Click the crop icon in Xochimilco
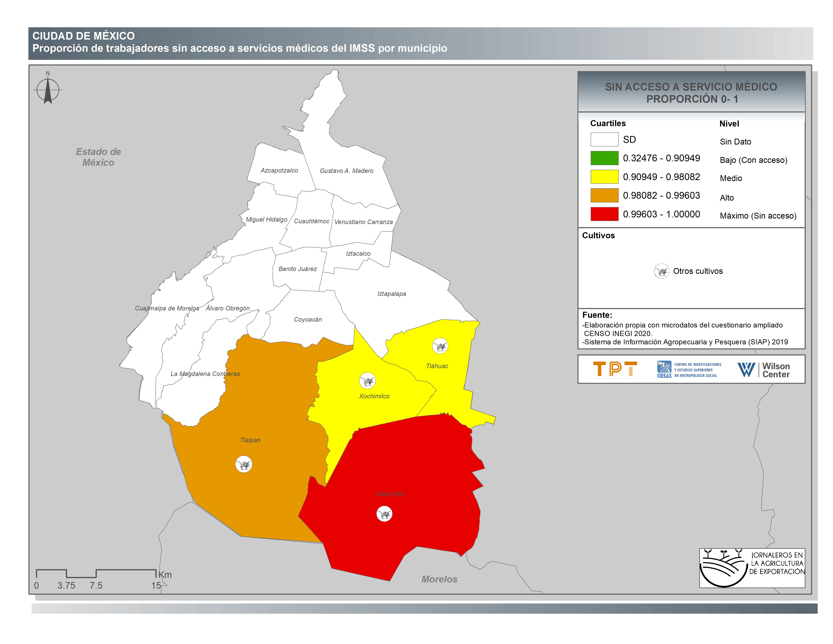Viewport: 833px width, 644px height. (367, 380)
